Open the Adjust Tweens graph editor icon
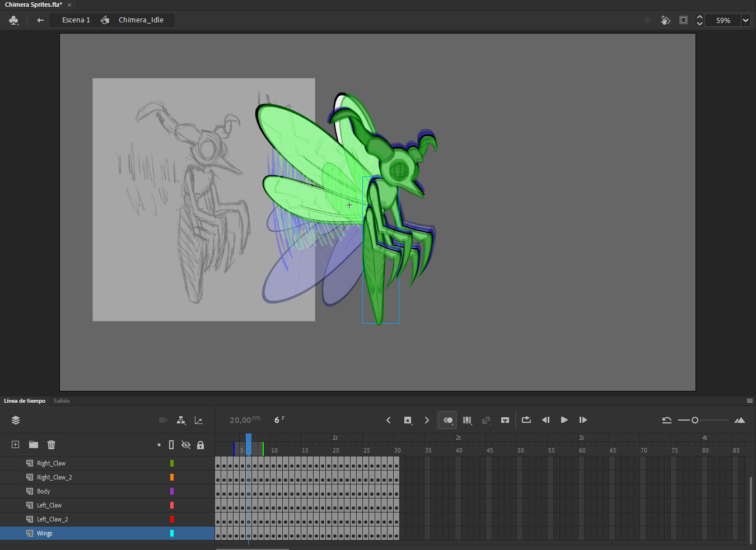 pyautogui.click(x=199, y=420)
